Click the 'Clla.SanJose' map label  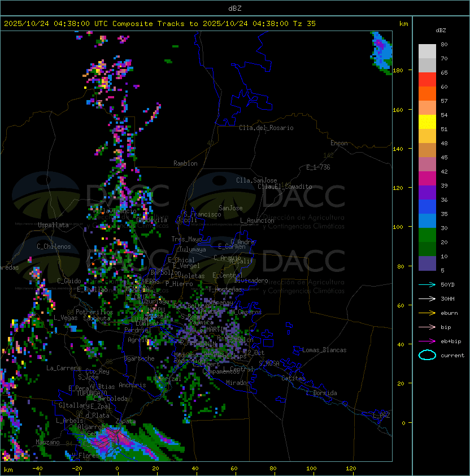256,180
